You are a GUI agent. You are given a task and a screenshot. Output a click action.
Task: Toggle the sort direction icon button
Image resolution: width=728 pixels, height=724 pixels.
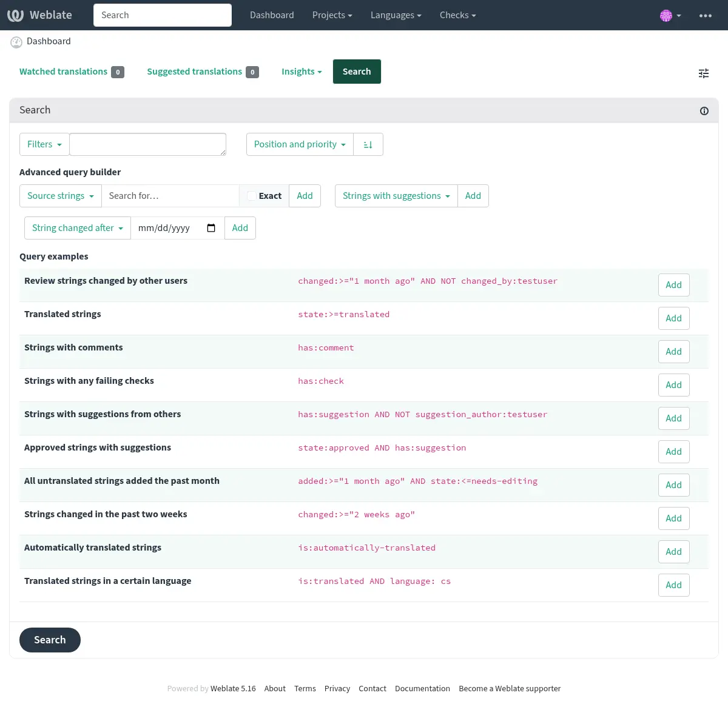pos(368,145)
